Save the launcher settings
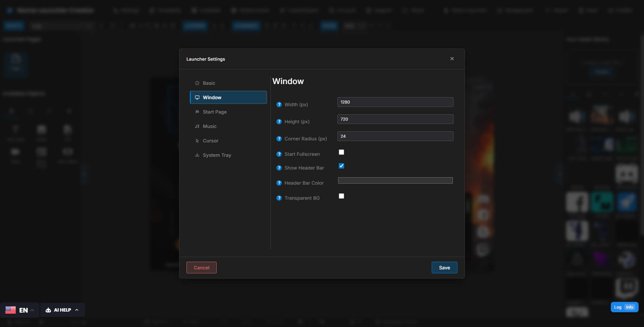644x327 pixels. (444, 267)
